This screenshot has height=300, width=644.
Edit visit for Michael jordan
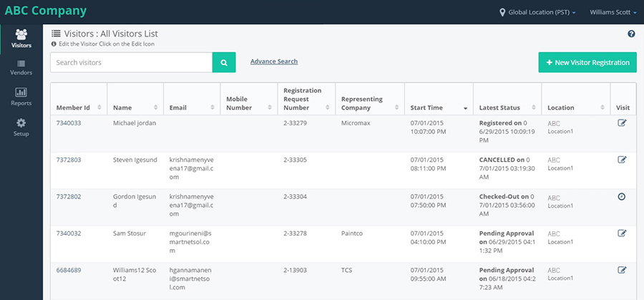pos(623,123)
